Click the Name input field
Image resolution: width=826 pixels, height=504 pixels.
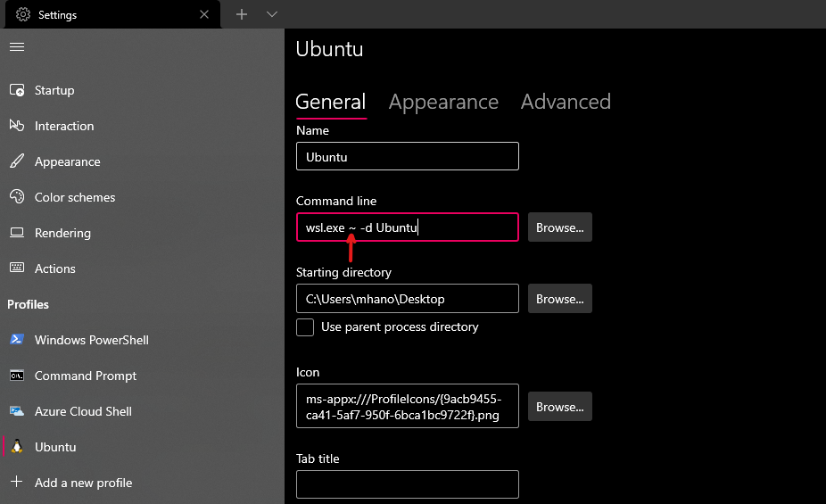point(408,156)
